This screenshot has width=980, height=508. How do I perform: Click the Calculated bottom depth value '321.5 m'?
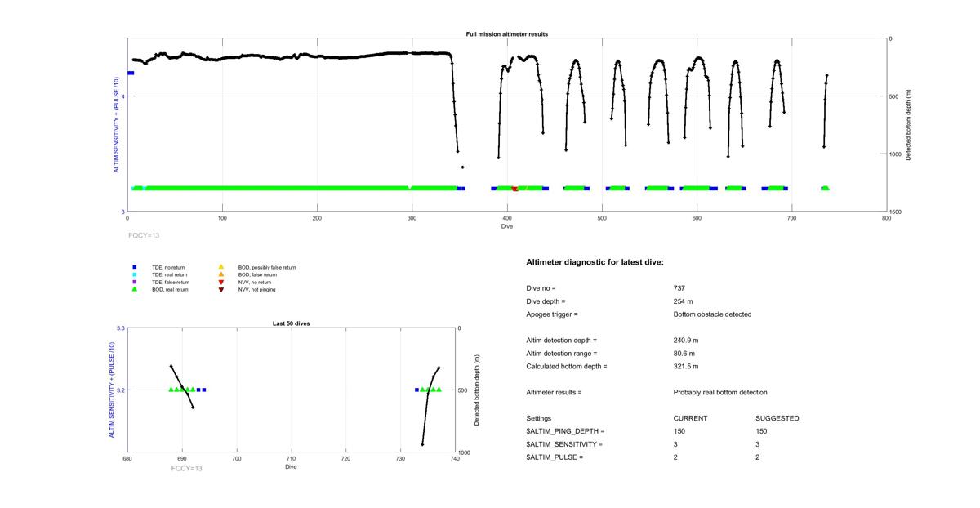point(686,366)
